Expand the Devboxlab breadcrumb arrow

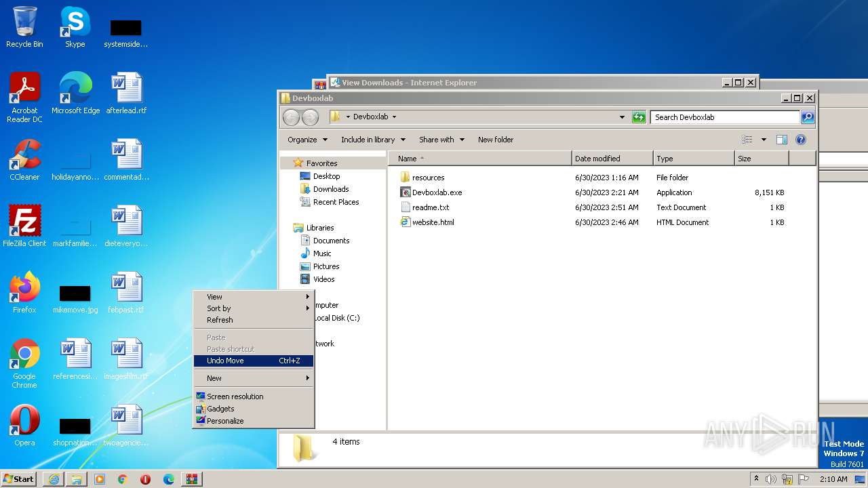pos(394,117)
